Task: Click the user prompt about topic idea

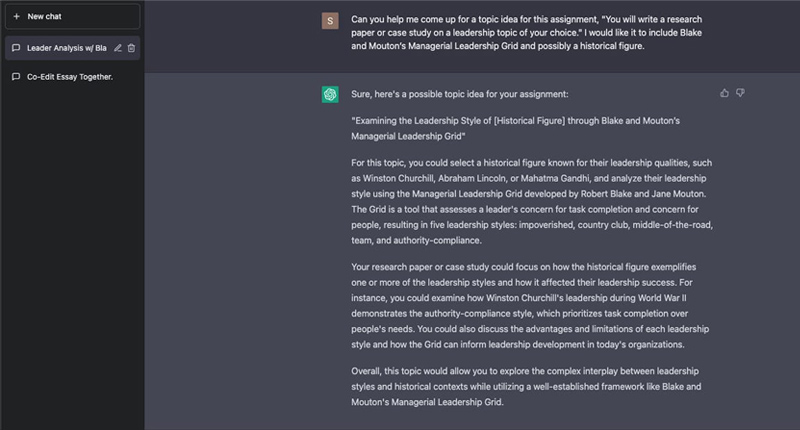Action: click(527, 33)
